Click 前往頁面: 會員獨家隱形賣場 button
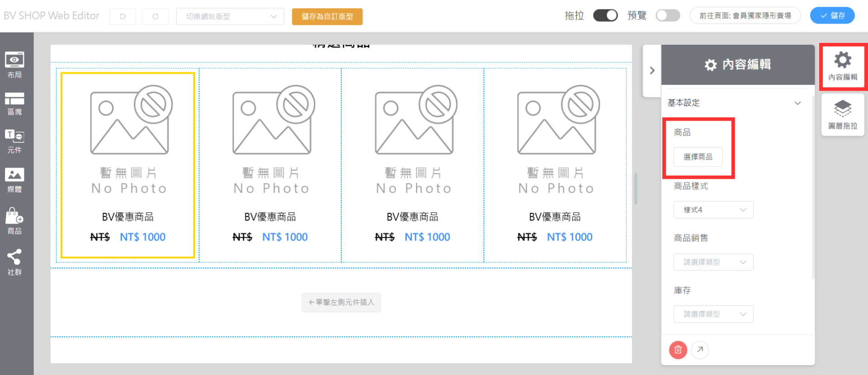This screenshot has height=375, width=868. [745, 15]
